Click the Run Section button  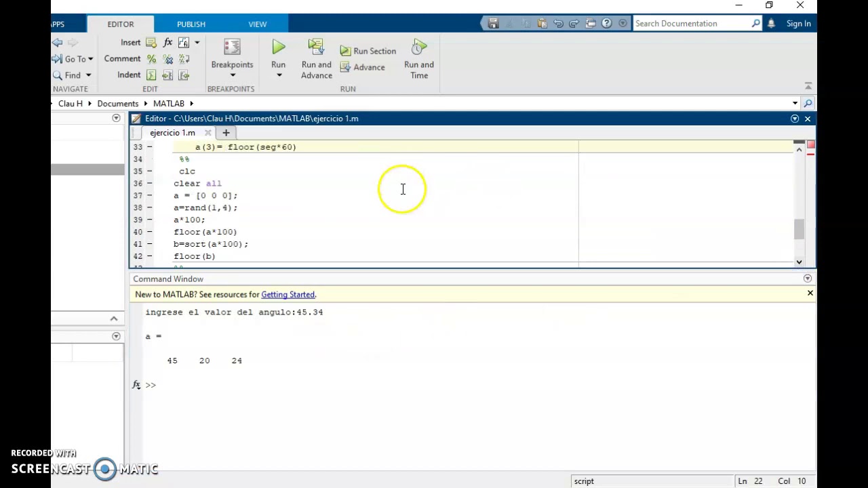tap(368, 51)
